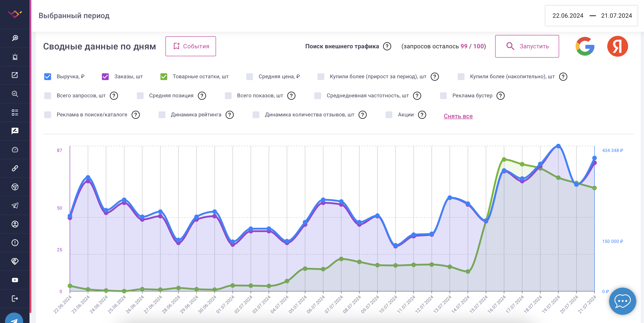Open the list grid sidebar icon
This screenshot has height=323, width=644.
(x=15, y=113)
